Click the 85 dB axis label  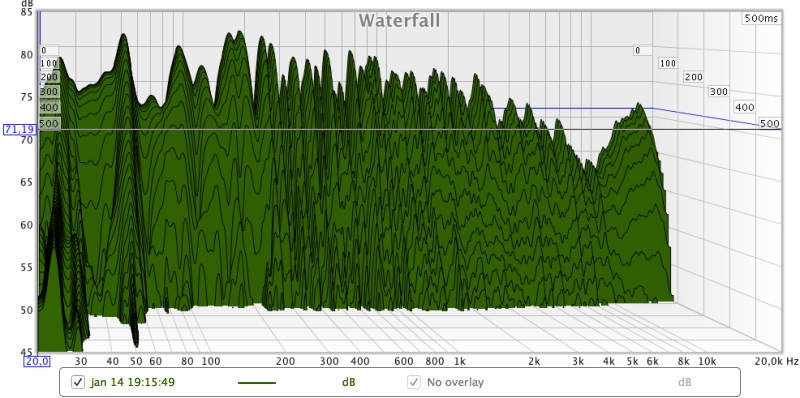click(27, 12)
